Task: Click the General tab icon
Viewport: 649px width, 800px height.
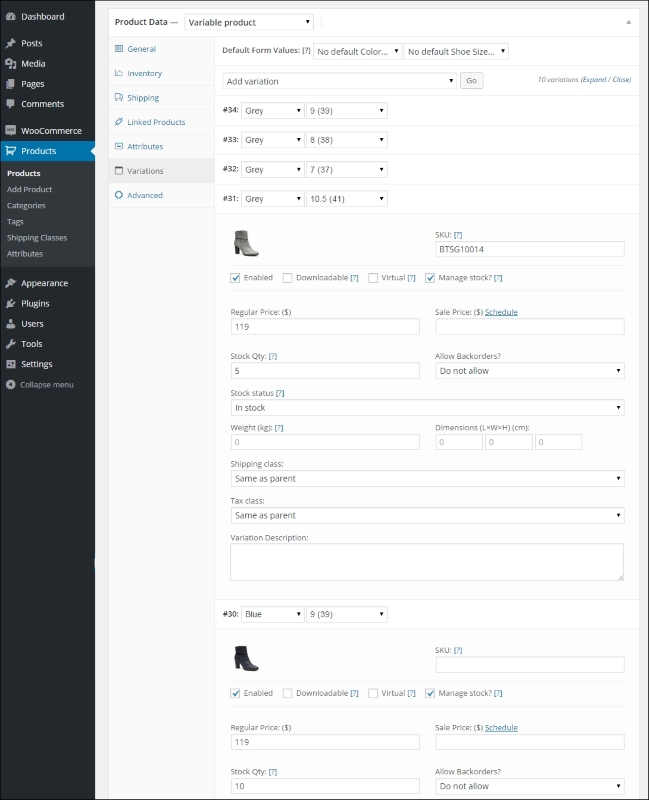Action: (119, 48)
